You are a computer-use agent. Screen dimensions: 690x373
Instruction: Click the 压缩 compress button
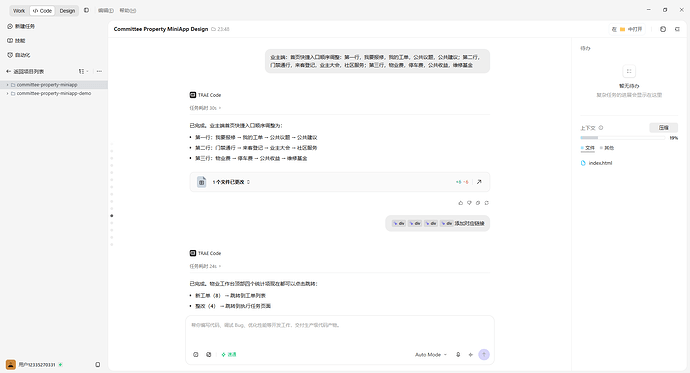(x=664, y=128)
